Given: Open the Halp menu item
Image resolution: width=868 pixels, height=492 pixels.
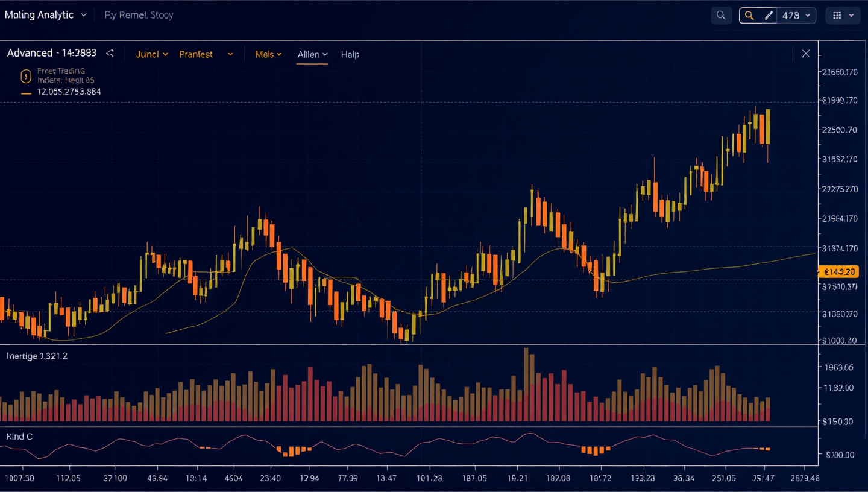Looking at the screenshot, I should 350,54.
